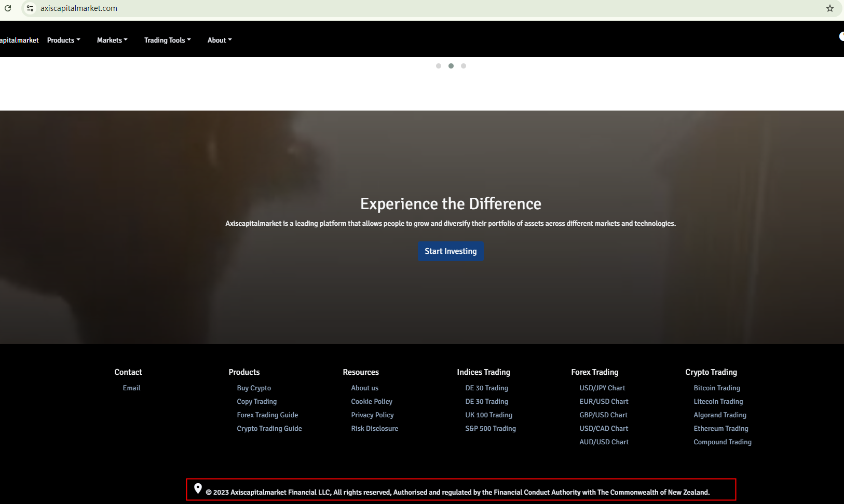Open the Trading Tools dropdown
This screenshot has height=504, width=844.
pyautogui.click(x=167, y=40)
